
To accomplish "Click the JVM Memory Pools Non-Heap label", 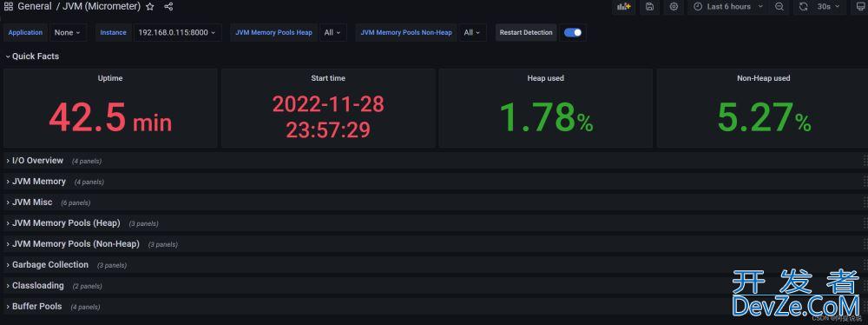I will click(406, 32).
